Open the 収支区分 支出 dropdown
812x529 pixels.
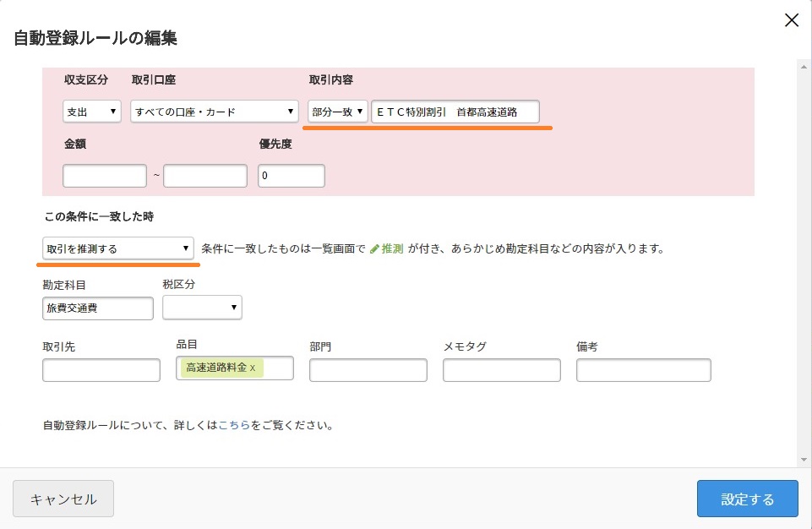[91, 112]
